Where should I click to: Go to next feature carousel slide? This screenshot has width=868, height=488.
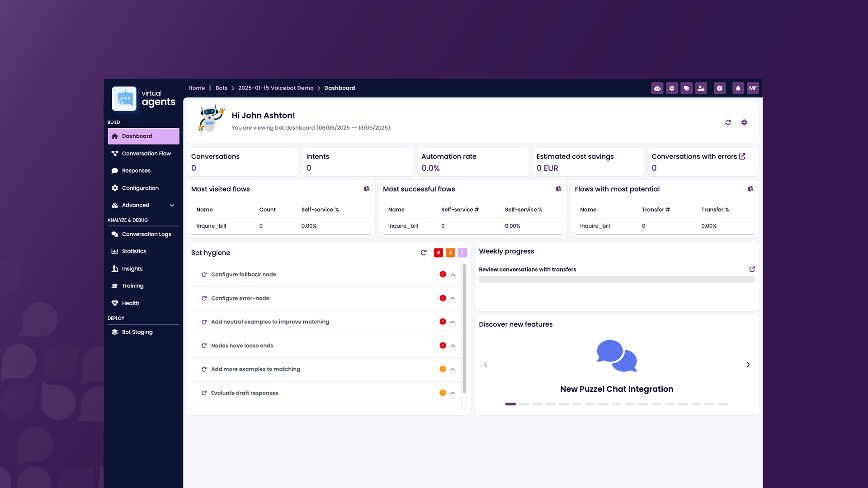pyautogui.click(x=748, y=365)
